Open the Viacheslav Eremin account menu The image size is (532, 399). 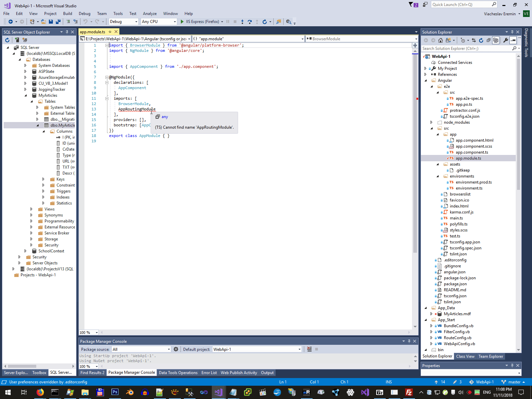coord(502,14)
